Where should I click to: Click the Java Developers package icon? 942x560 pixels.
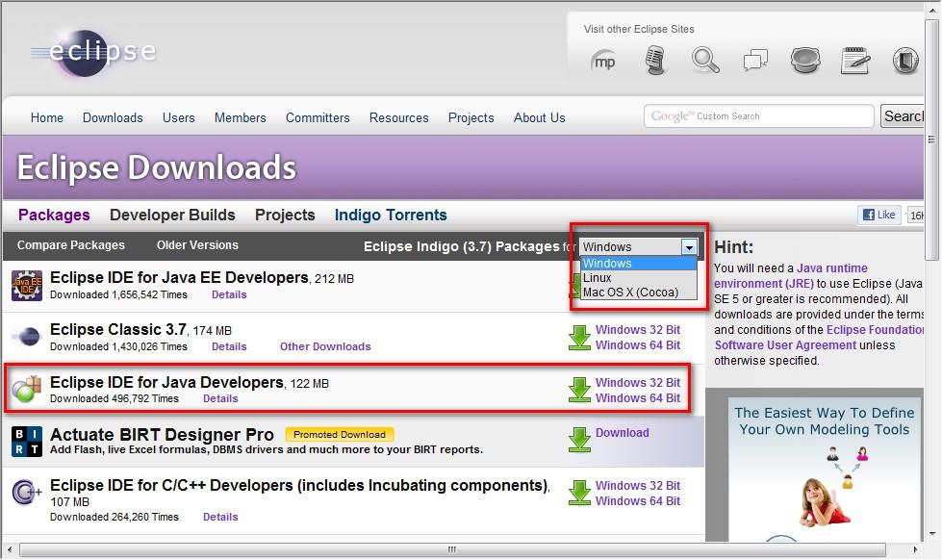26,389
